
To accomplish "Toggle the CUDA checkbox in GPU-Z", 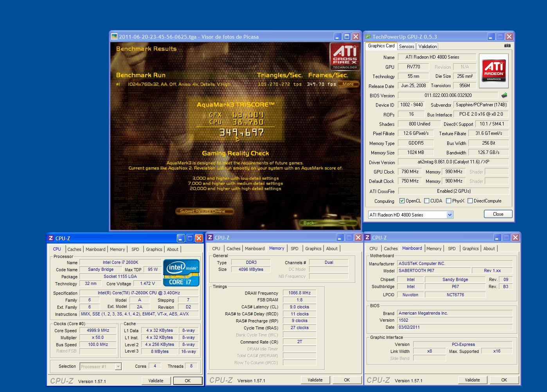I will click(x=426, y=201).
